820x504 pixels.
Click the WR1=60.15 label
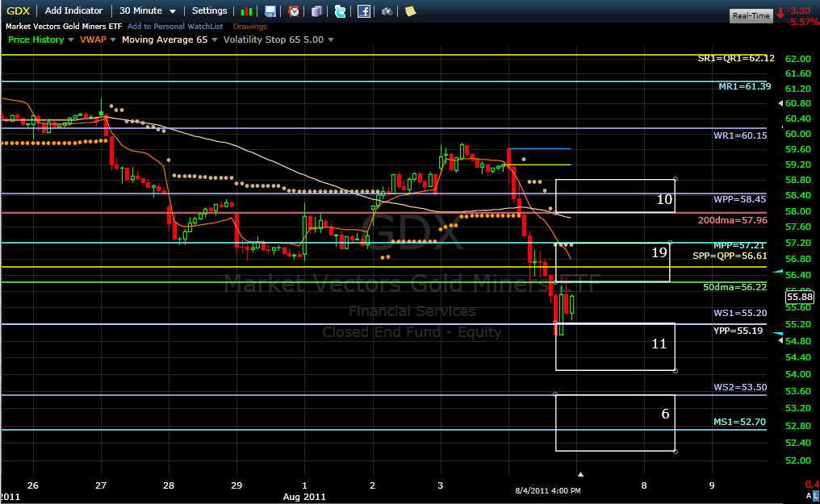(x=741, y=135)
